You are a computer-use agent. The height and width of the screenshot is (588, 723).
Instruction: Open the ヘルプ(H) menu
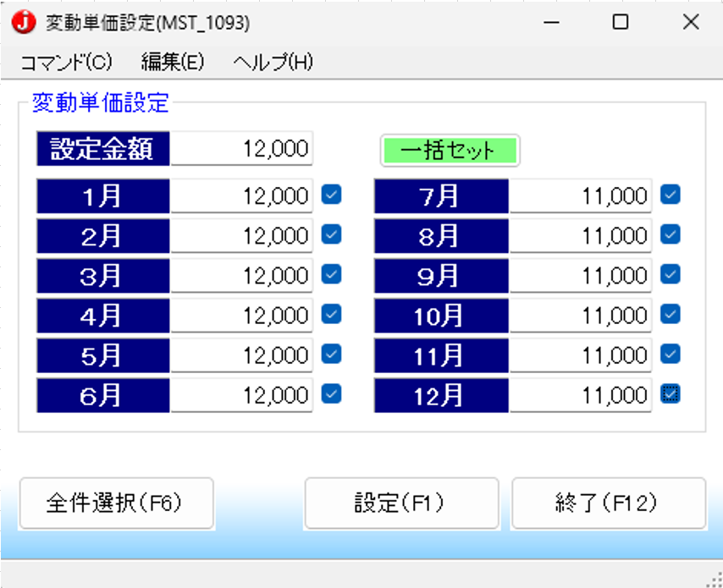click(x=273, y=62)
